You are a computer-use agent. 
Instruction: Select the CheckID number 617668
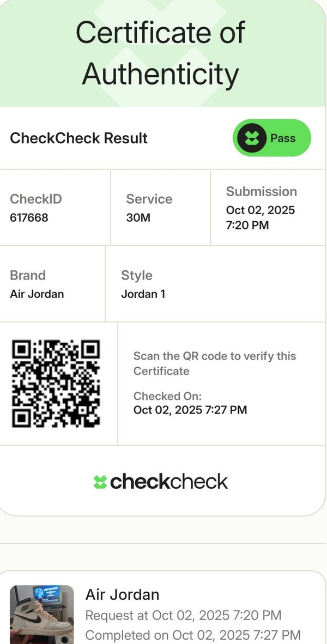(x=29, y=218)
